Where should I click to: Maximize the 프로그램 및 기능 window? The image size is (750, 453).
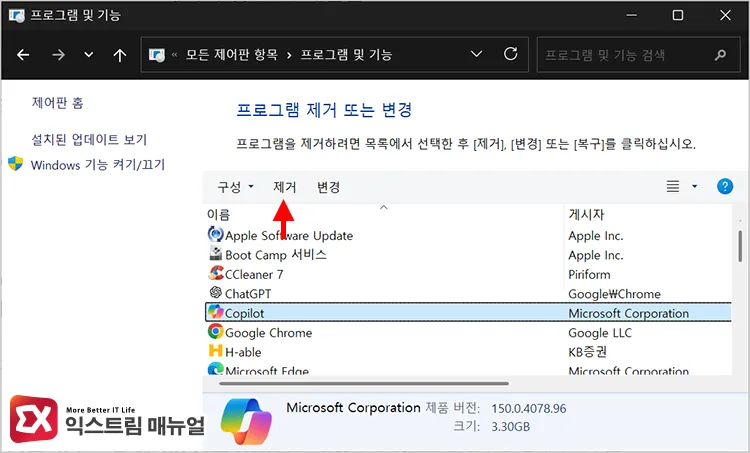[x=677, y=15]
